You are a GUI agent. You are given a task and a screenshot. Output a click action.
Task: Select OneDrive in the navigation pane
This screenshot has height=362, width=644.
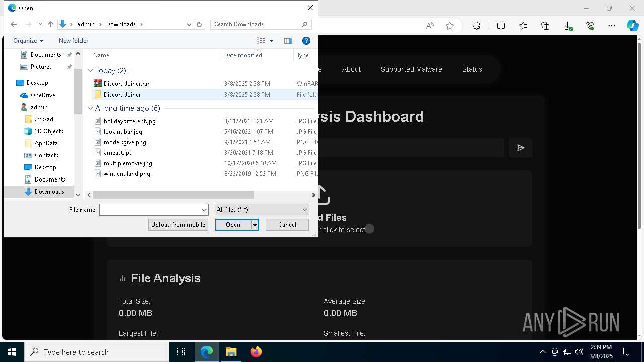[43, 95]
